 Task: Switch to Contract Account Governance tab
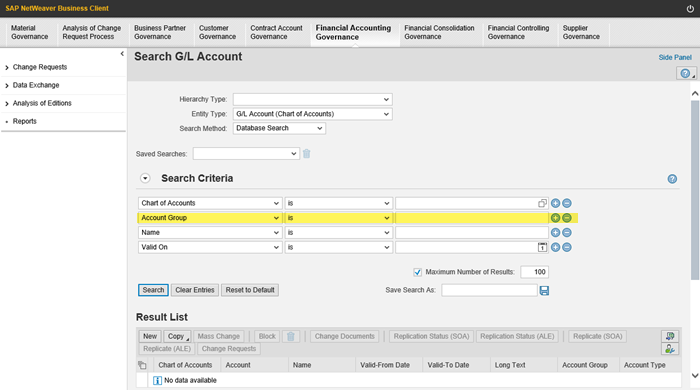point(276,33)
